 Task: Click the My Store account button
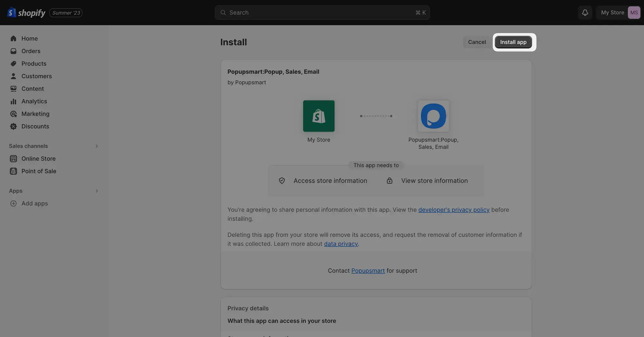pos(618,13)
